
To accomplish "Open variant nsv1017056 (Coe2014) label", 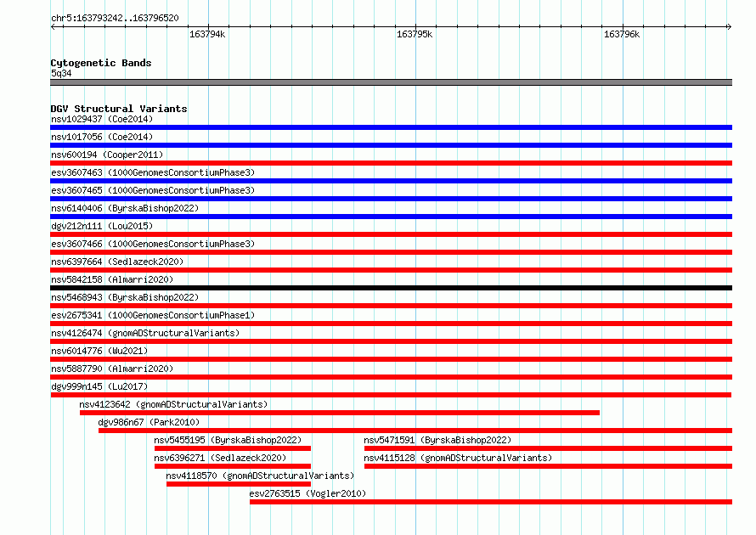I will (102, 137).
